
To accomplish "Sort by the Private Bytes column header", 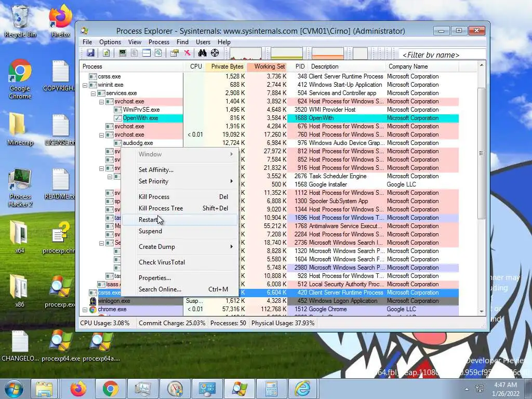I will 227,66.
